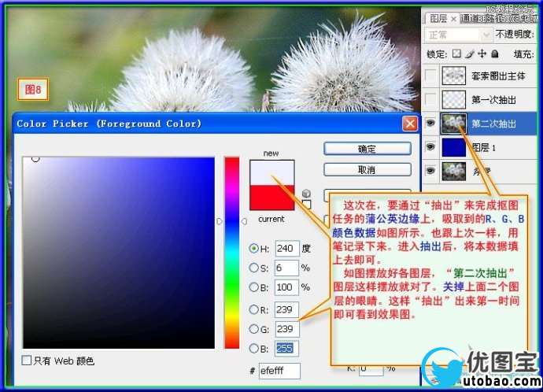Screen dimensions: 543x392
Task: Click the vertical hue spectrum slider
Action: 231,253
